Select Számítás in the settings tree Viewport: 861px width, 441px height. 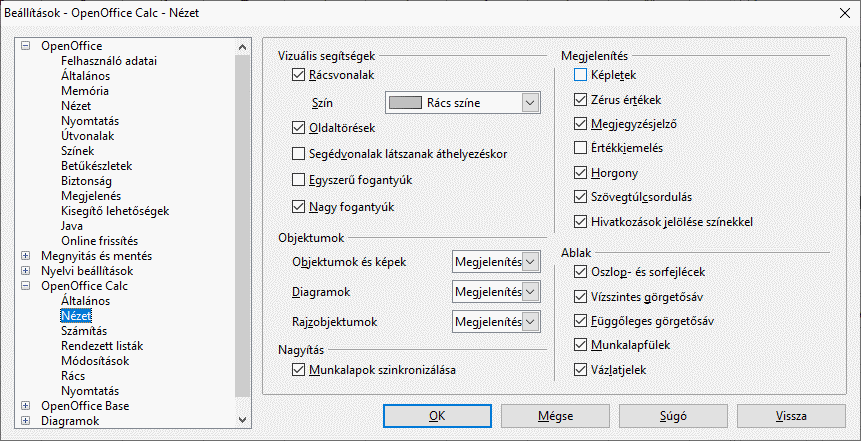click(x=85, y=331)
